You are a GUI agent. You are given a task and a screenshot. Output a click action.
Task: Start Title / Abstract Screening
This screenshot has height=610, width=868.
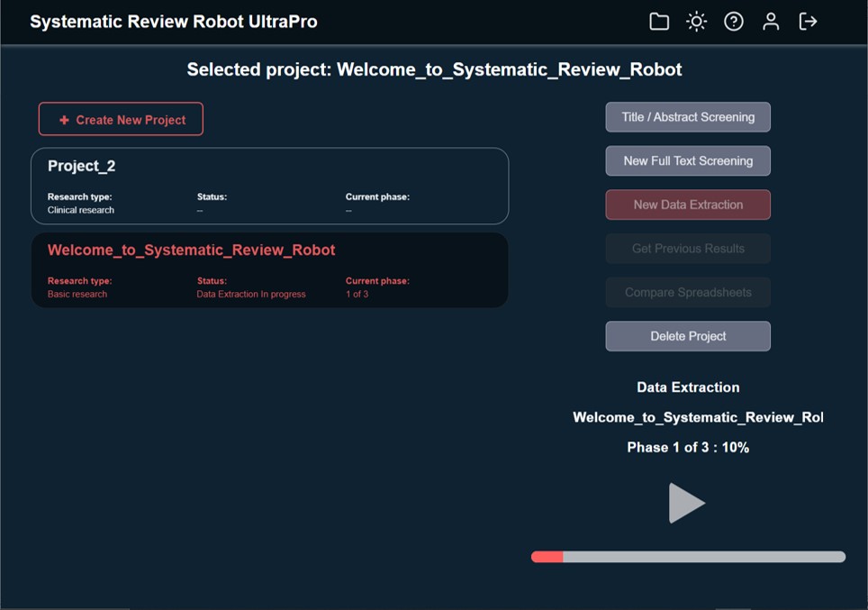688,117
